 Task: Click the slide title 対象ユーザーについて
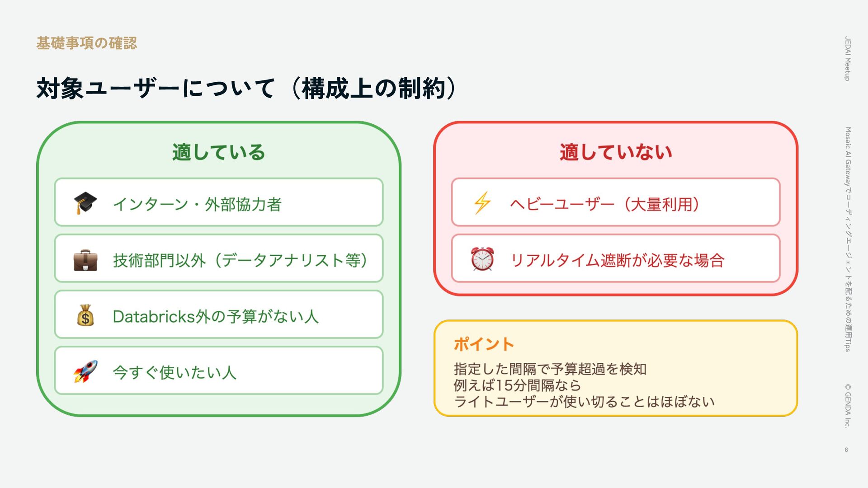(x=156, y=88)
